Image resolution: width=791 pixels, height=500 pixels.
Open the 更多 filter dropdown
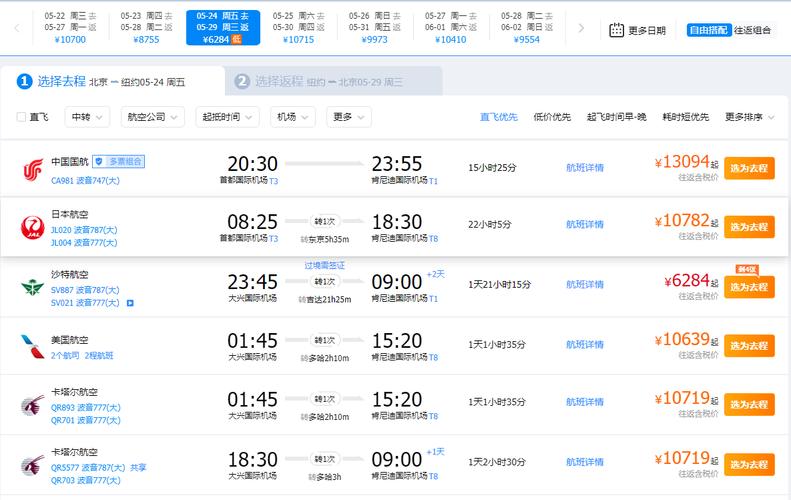coord(349,117)
